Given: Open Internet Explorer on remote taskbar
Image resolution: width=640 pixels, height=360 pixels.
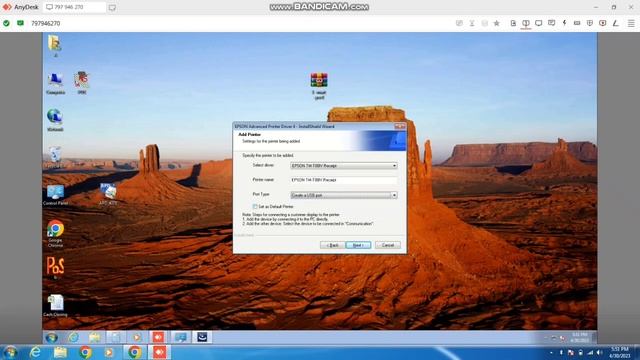Looking at the screenshot, I should 73,338.
